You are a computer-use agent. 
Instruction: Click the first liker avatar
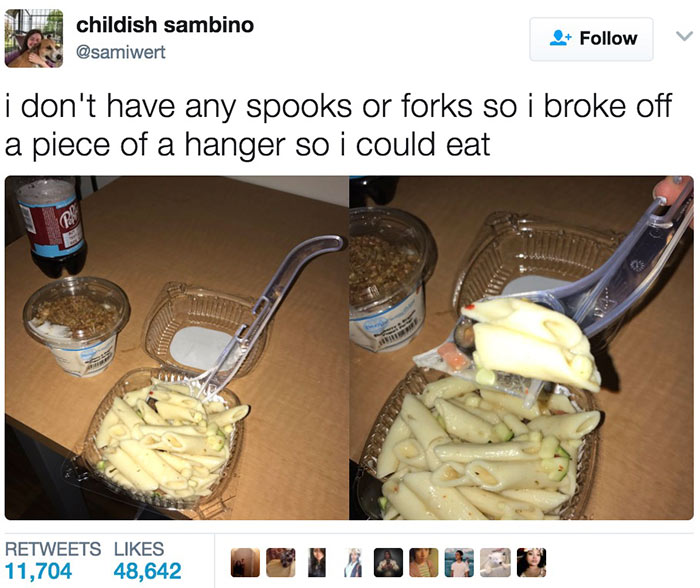[245, 563]
